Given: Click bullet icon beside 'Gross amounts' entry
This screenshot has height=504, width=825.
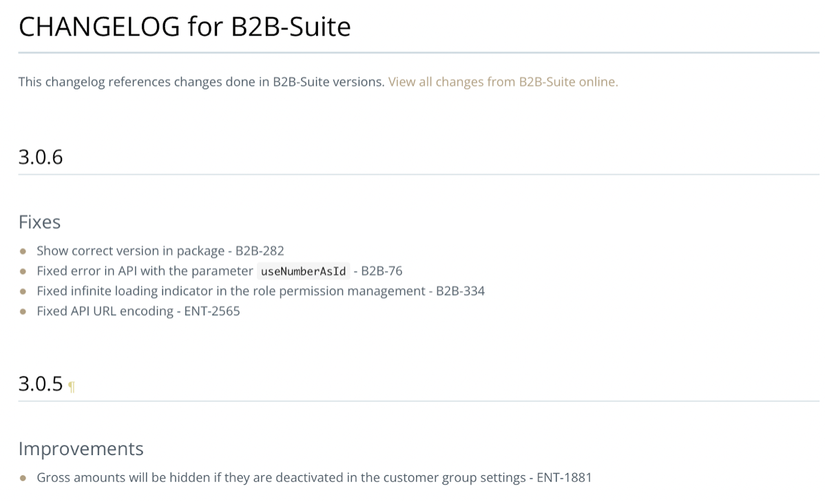Looking at the screenshot, I should pos(23,479).
